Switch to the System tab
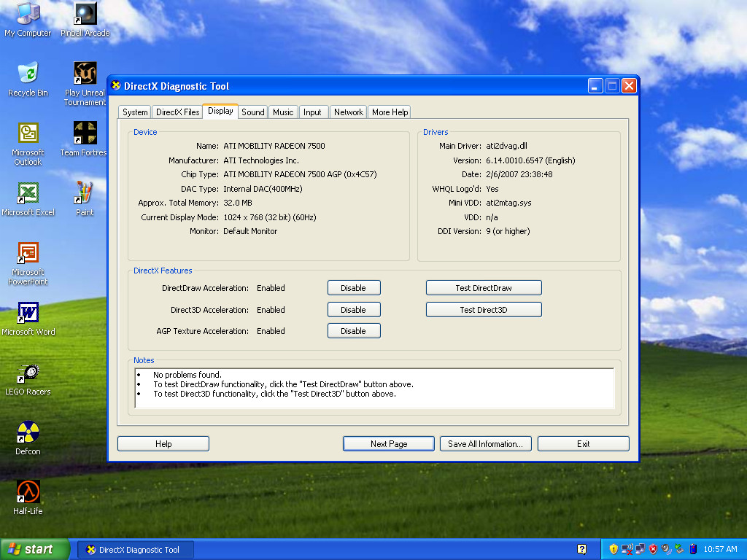Viewport: 747px width, 560px height. (x=135, y=112)
